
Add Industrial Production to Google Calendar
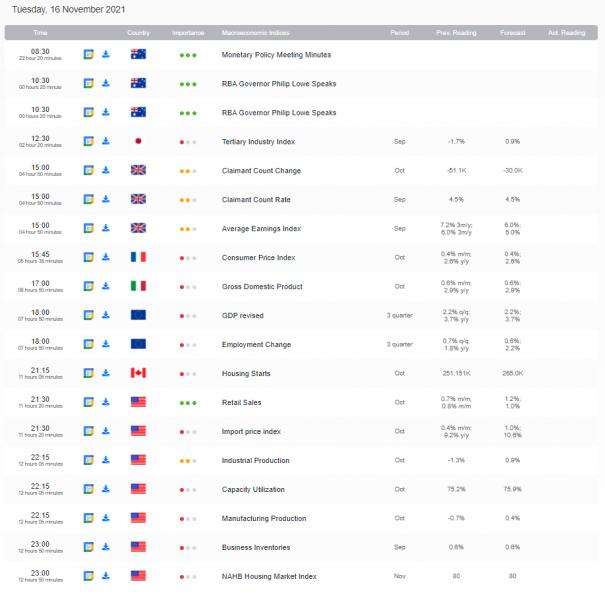88,460
